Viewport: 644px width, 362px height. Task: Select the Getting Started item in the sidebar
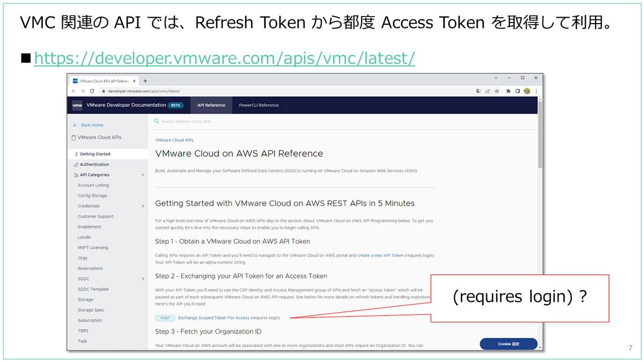pyautogui.click(x=94, y=154)
